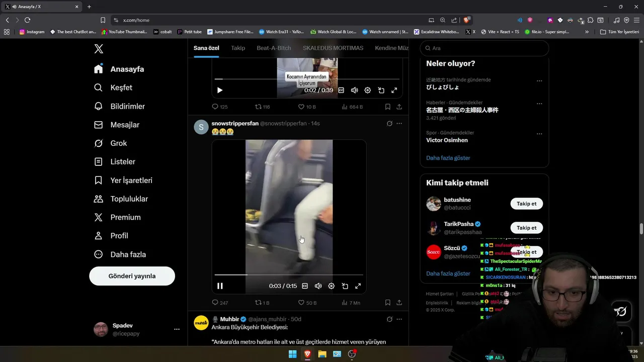
Task: Follow TarikPasha with Takip et
Action: (x=527, y=228)
